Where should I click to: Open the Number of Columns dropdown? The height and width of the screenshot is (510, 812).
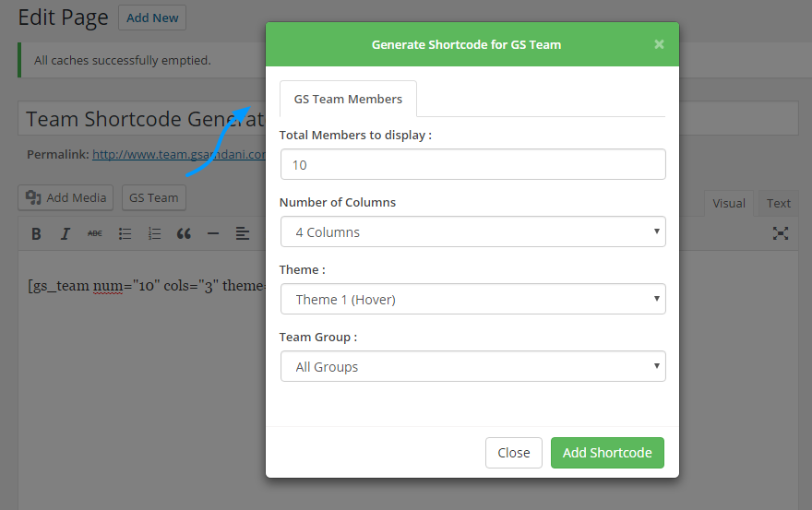[x=472, y=231]
